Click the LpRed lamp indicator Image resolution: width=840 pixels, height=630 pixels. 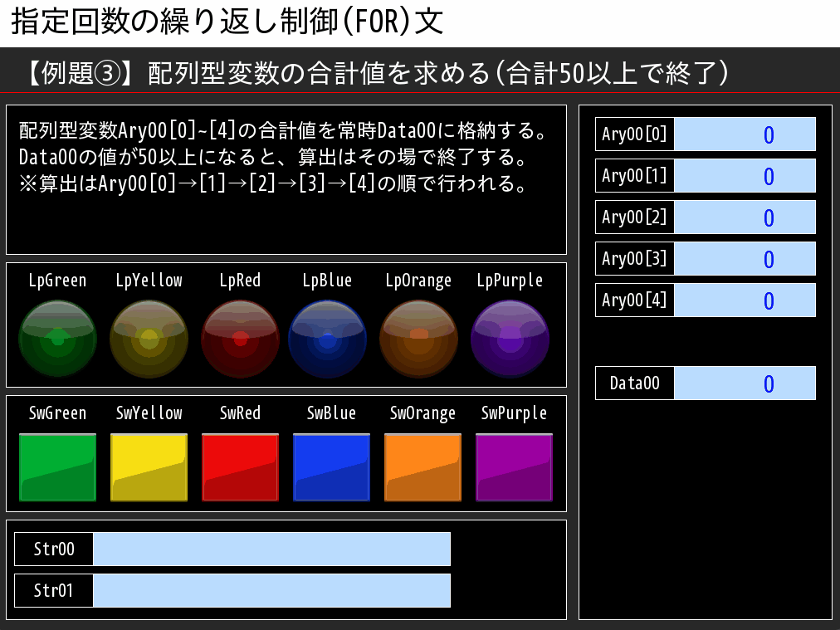[240, 337]
